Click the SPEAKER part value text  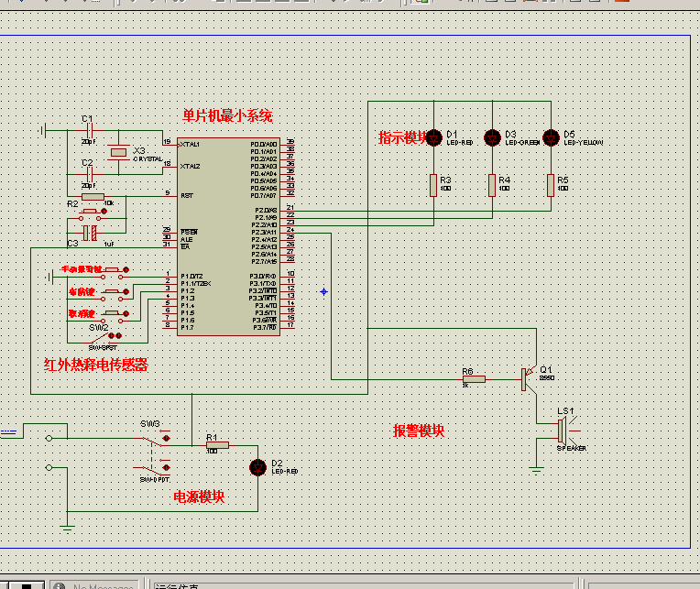pos(572,448)
